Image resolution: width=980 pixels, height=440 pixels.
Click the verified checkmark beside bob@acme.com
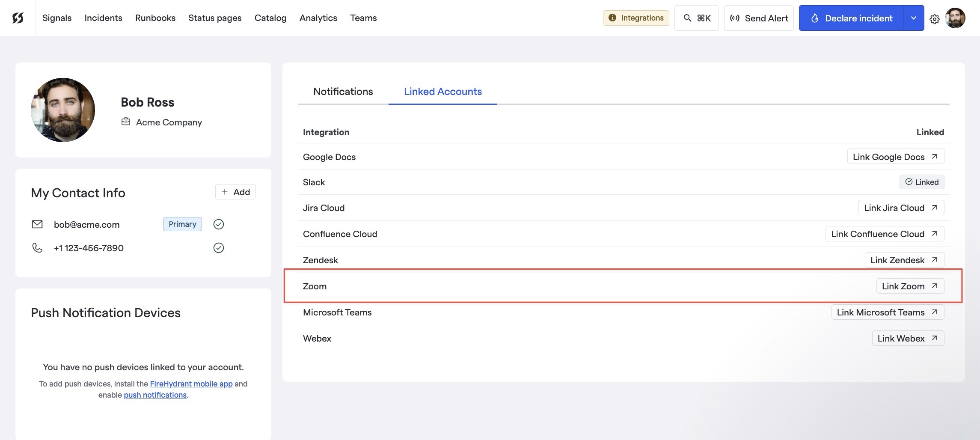click(x=219, y=224)
